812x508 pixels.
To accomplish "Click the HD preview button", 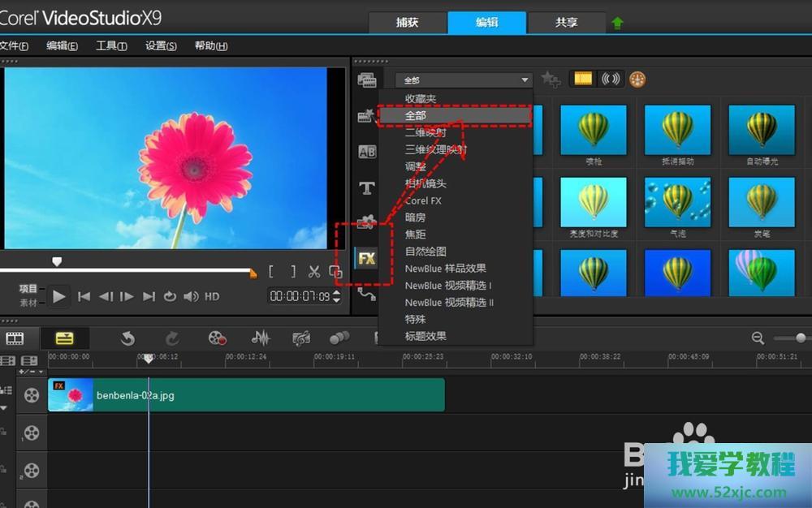I will (212, 297).
